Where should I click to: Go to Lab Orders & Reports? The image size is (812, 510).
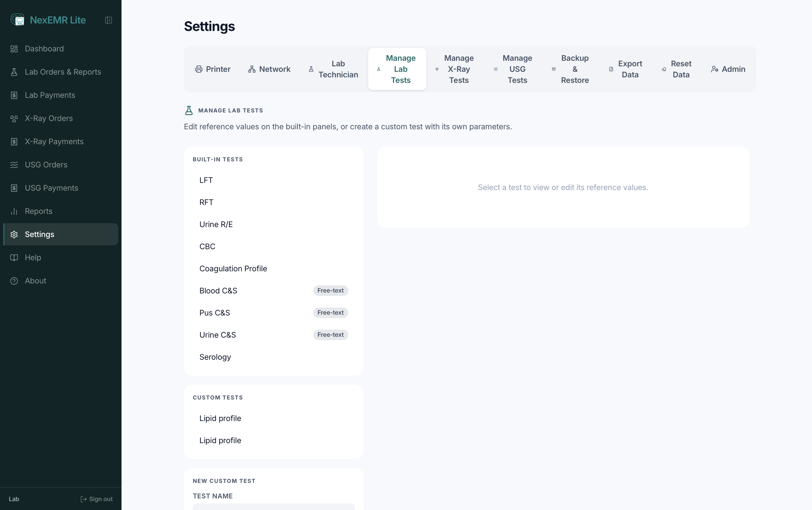[61, 72]
